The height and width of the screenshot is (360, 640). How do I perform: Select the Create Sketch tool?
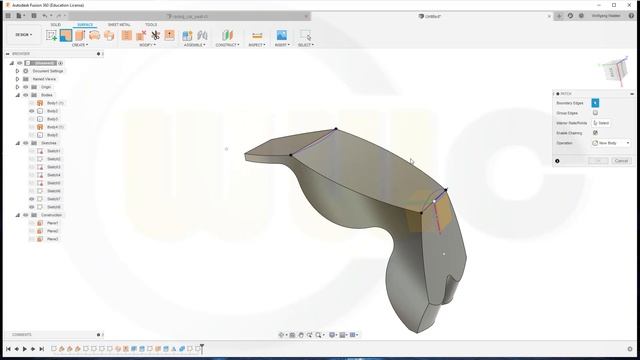coord(51,36)
